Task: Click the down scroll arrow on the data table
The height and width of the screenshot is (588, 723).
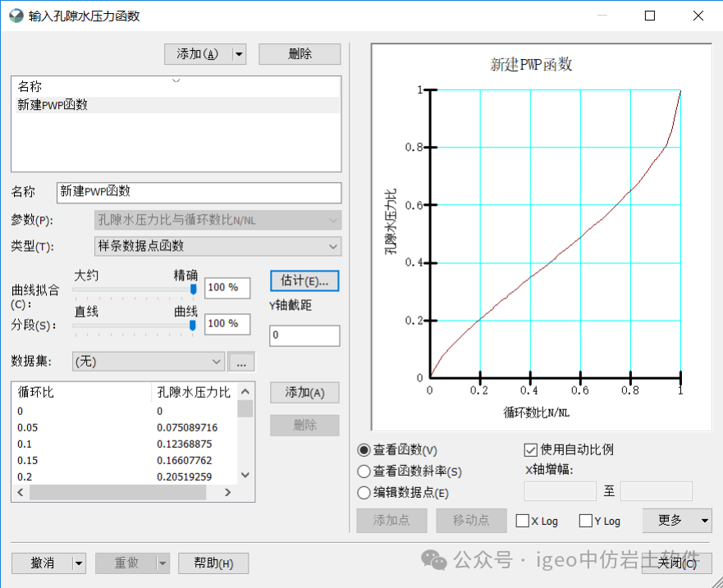Action: coord(245,474)
